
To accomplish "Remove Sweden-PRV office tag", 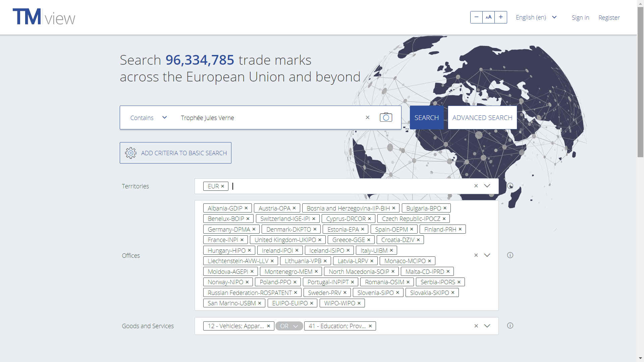I will pyautogui.click(x=345, y=293).
